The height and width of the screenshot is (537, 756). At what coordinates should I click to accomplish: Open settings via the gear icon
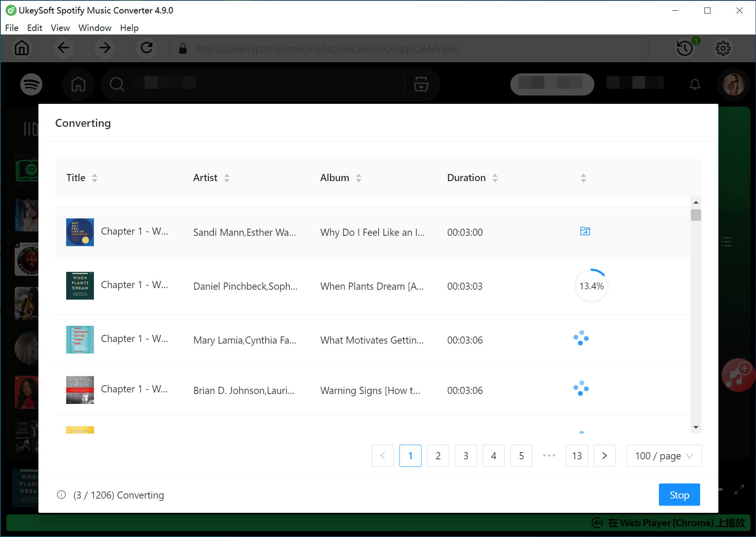click(x=723, y=48)
